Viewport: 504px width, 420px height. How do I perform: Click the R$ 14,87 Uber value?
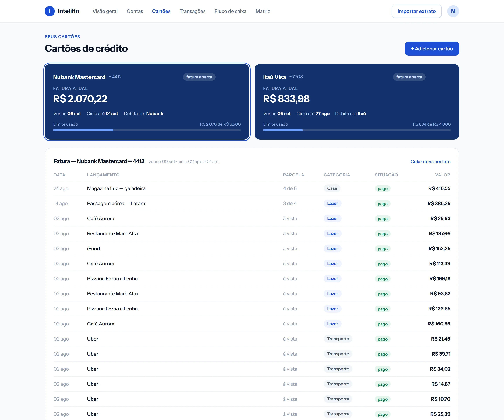coord(441,384)
